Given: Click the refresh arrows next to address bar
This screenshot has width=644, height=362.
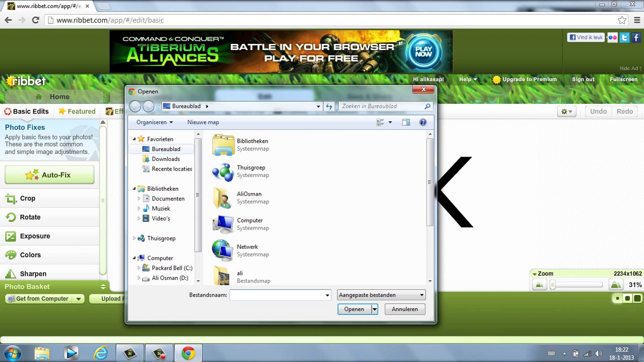Looking at the screenshot, I should (x=329, y=106).
